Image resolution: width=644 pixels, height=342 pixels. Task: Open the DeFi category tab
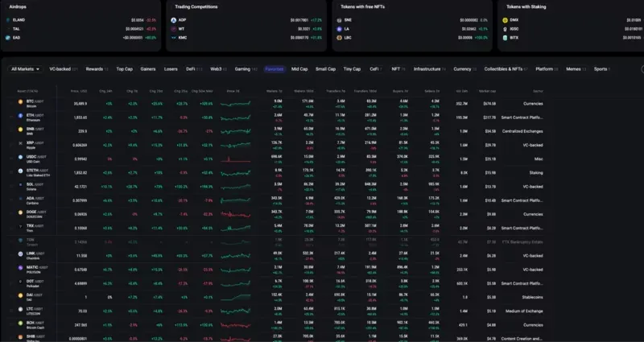pyautogui.click(x=194, y=69)
